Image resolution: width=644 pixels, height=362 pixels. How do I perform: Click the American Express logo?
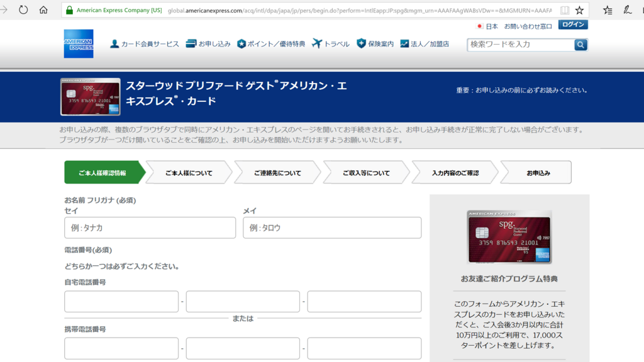click(79, 43)
